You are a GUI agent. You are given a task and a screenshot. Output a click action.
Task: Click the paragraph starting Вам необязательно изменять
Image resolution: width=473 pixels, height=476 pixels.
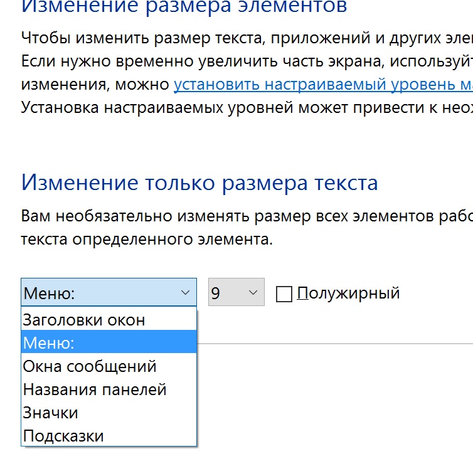(x=246, y=216)
